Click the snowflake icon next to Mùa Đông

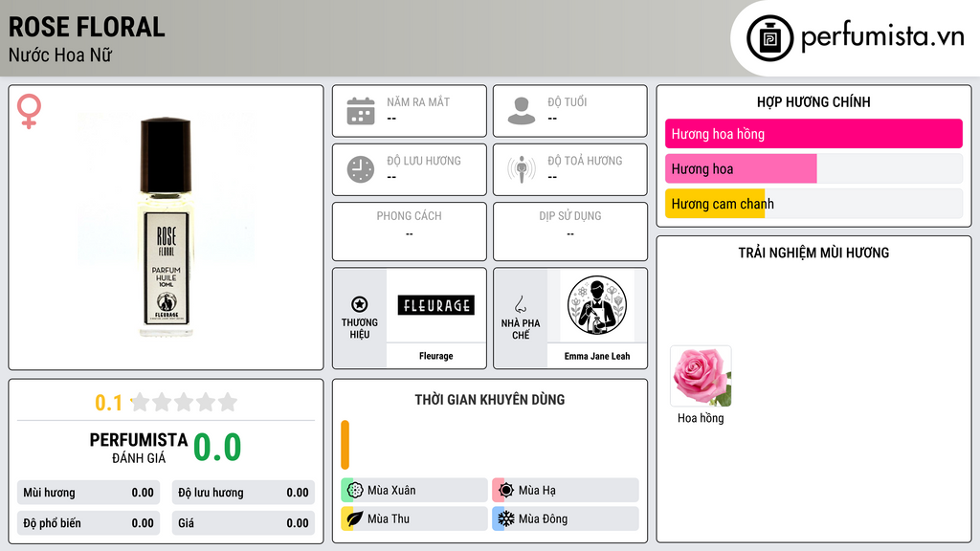click(505, 518)
